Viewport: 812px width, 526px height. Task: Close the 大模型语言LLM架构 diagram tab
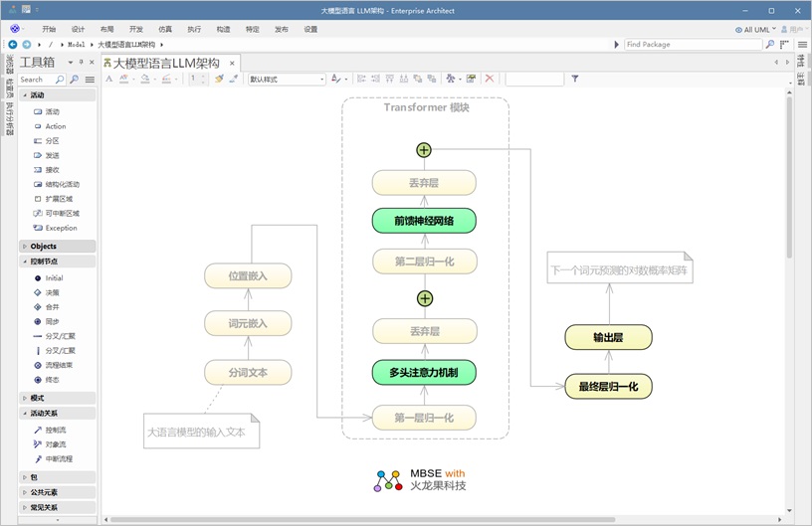coord(233,63)
